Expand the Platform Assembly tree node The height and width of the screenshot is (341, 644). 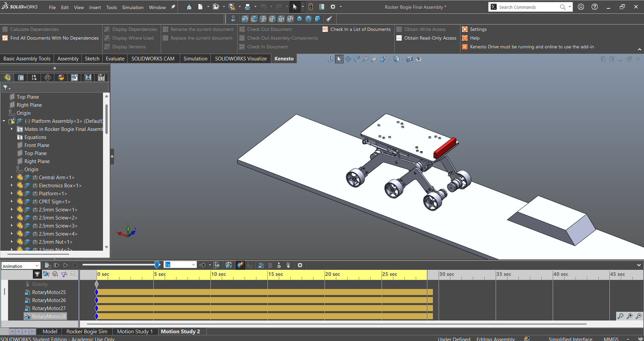[4, 121]
